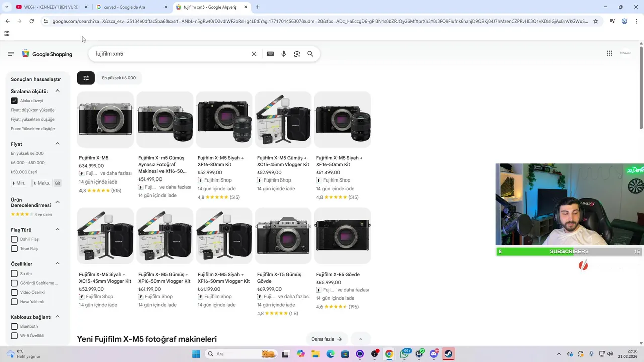Clear the search box with the X icon

(254, 54)
